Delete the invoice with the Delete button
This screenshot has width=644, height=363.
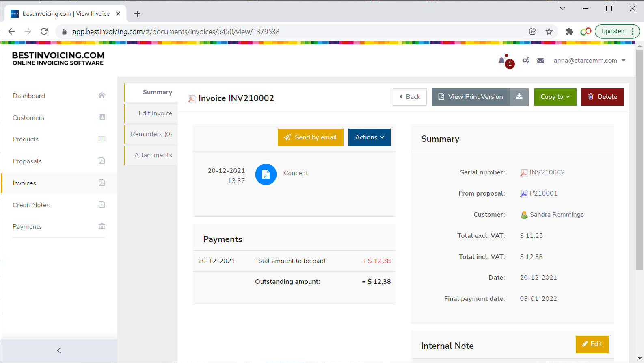(602, 97)
